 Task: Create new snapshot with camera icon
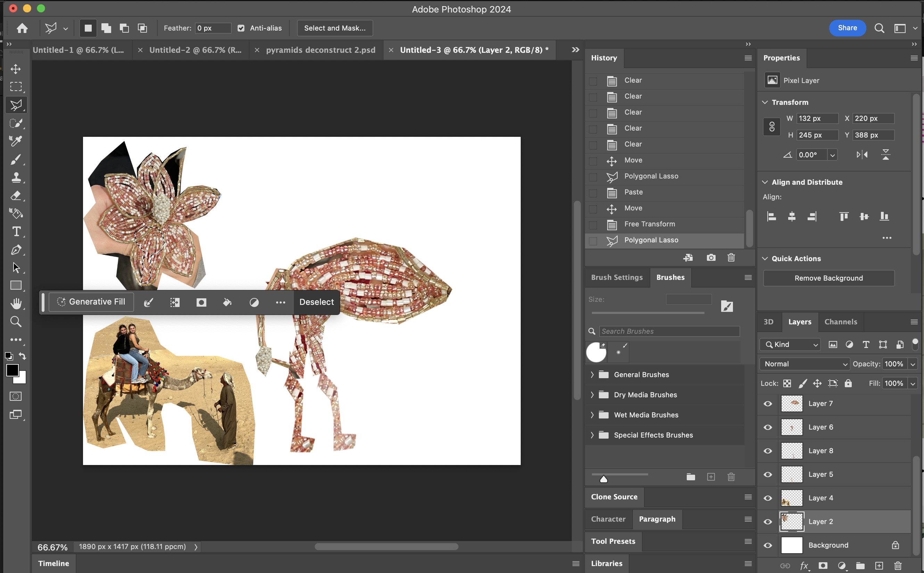[711, 258]
